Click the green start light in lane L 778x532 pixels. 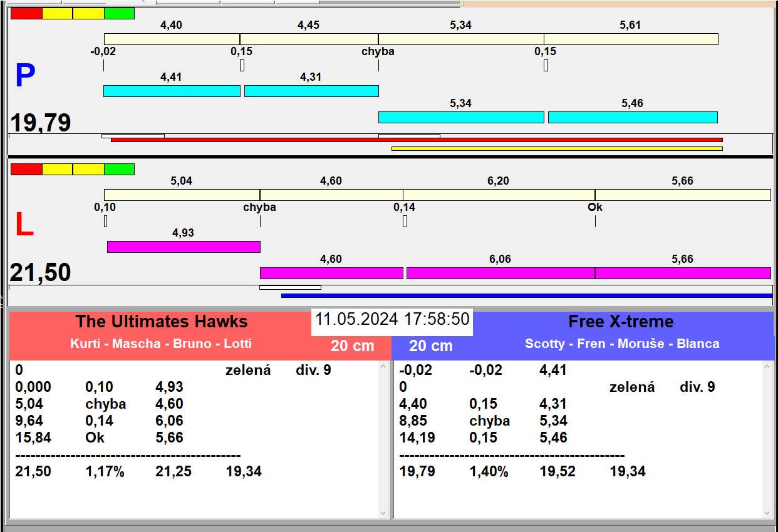(119, 169)
